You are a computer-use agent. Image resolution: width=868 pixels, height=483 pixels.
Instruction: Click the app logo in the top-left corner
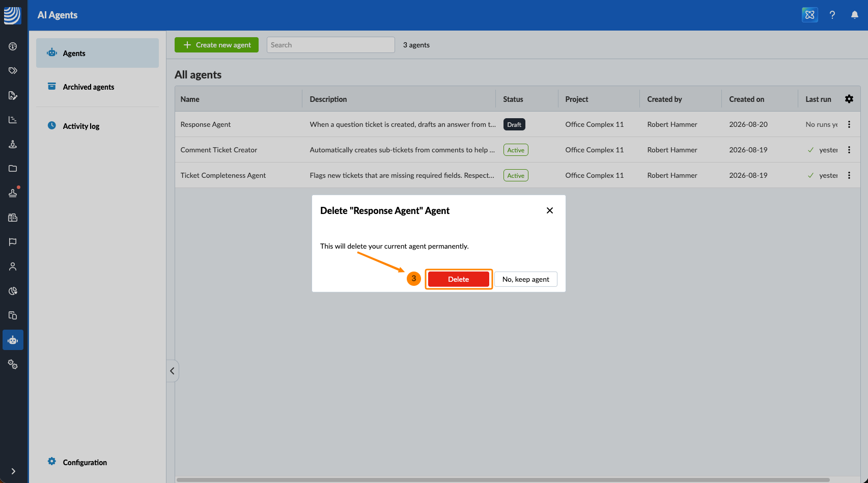coord(13,15)
